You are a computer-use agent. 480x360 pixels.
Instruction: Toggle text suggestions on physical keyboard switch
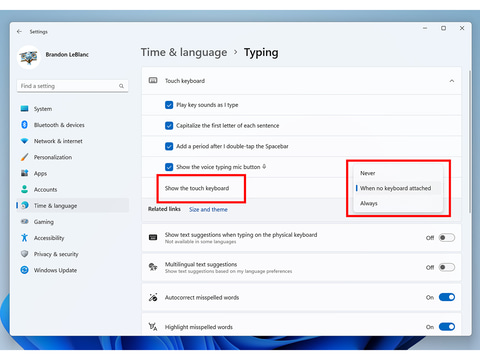447,238
